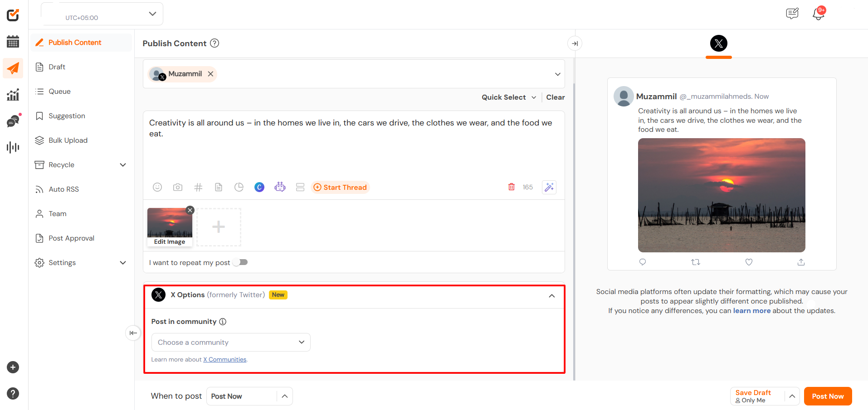Open the analytics bar-chart icon in left rail
Viewport: 868px width, 410px height.
pyautogui.click(x=13, y=95)
